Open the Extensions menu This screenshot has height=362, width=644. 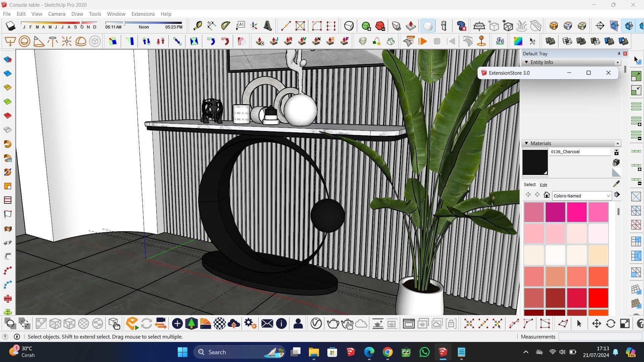(143, 14)
